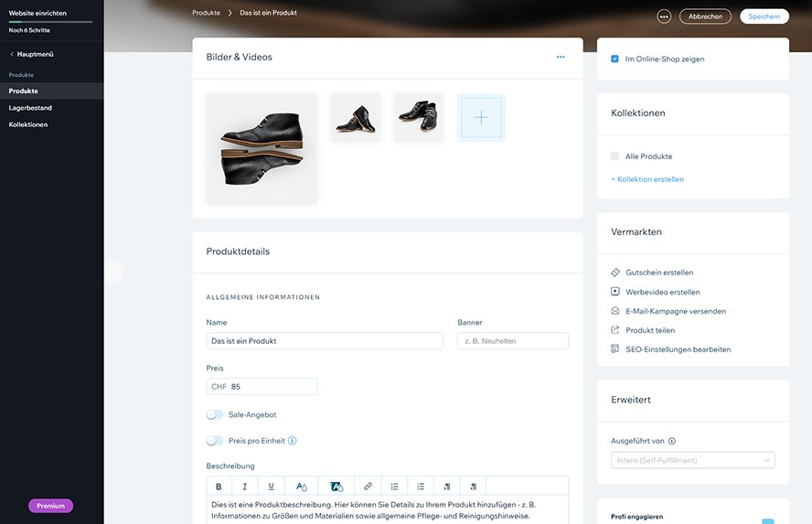Image resolution: width=812 pixels, height=524 pixels.
Task: Click the Website einrichten progress bar
Action: pyautogui.click(x=51, y=22)
